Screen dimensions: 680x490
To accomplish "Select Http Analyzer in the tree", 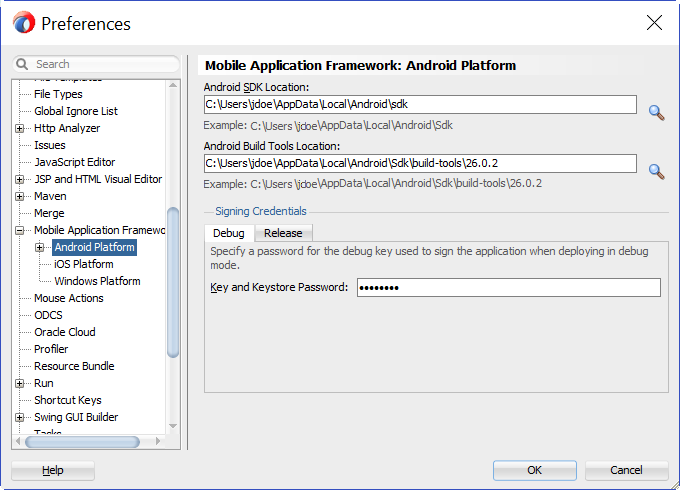I will pos(67,128).
